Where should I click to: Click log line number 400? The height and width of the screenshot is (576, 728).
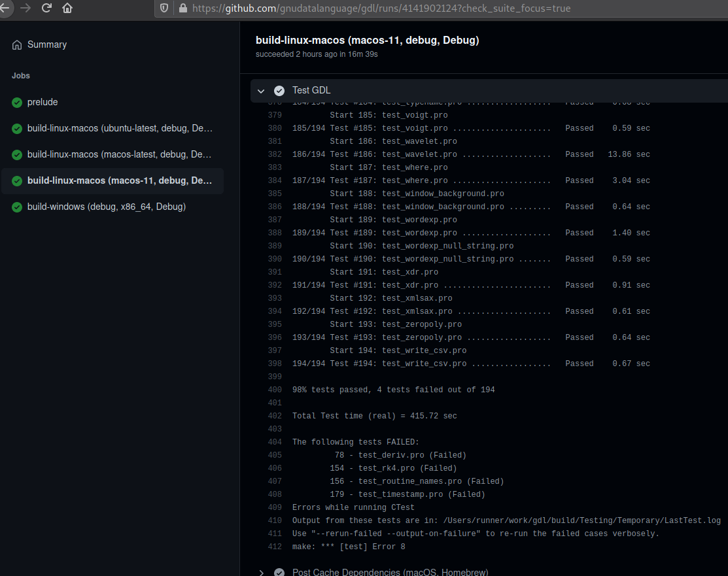click(275, 390)
